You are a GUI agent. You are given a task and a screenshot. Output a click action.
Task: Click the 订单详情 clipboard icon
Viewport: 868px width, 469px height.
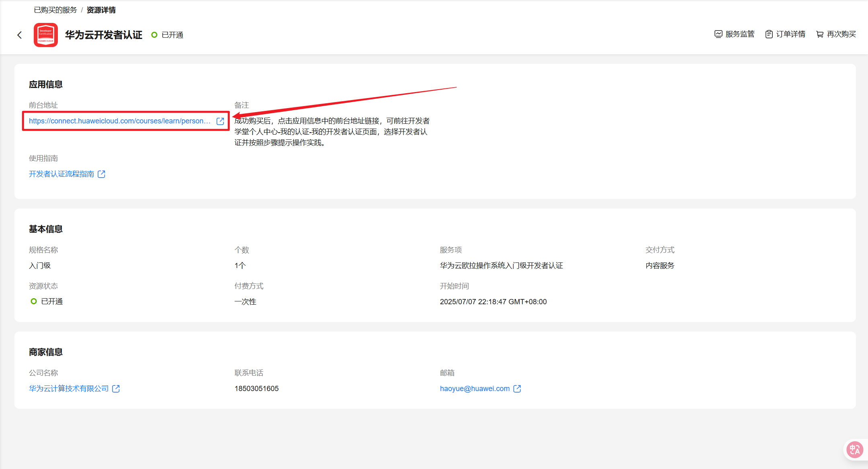[769, 34]
